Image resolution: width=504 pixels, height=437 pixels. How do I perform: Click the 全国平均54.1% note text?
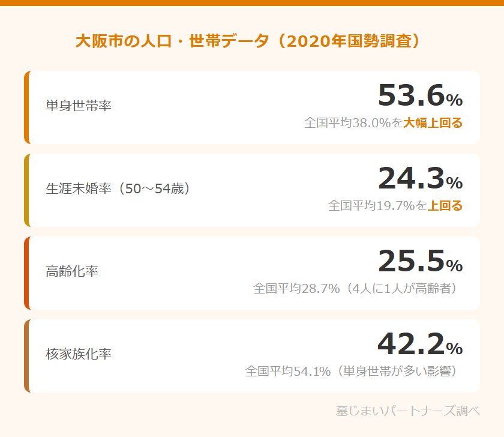(354, 372)
